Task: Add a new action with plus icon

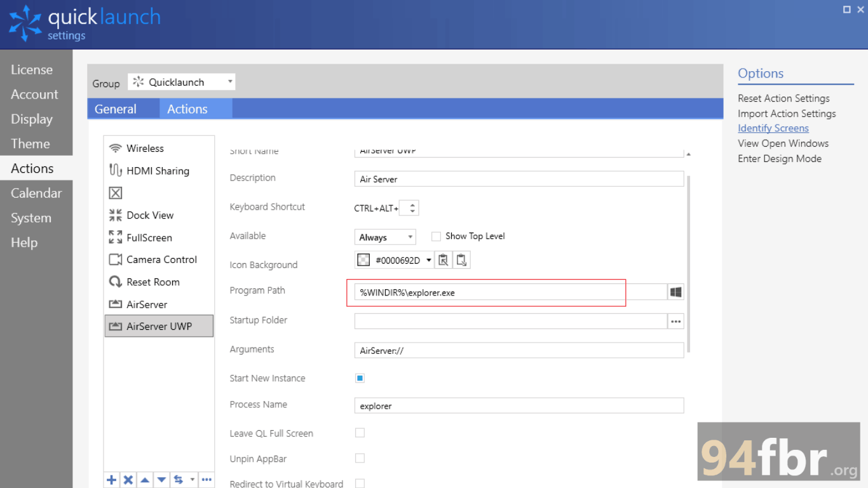Action: click(112, 480)
